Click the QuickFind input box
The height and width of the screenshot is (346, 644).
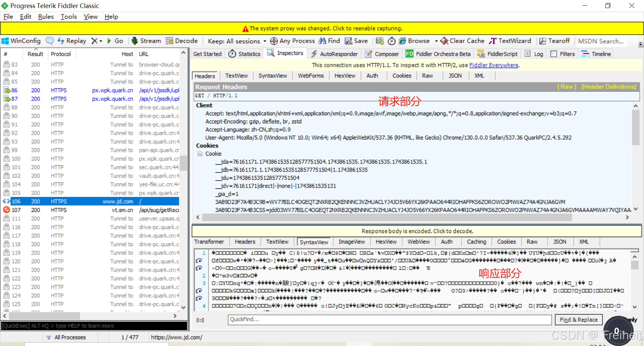390,320
